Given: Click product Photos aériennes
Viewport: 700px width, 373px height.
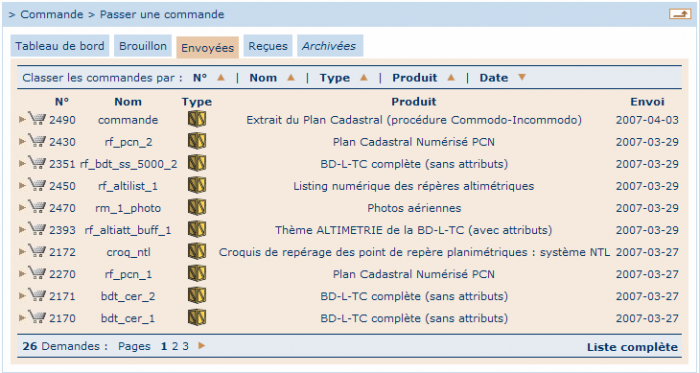Looking at the screenshot, I should 414,208.
